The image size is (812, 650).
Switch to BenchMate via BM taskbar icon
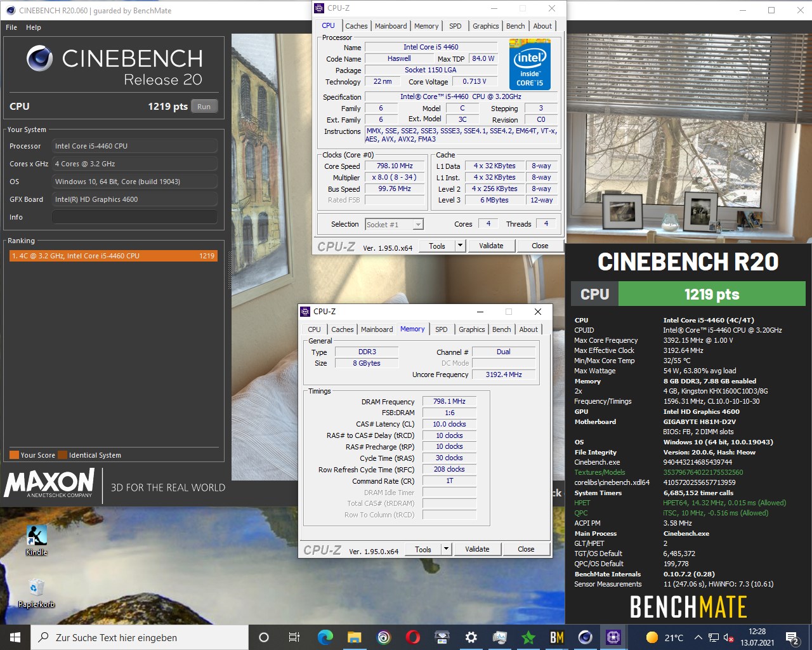pyautogui.click(x=556, y=637)
